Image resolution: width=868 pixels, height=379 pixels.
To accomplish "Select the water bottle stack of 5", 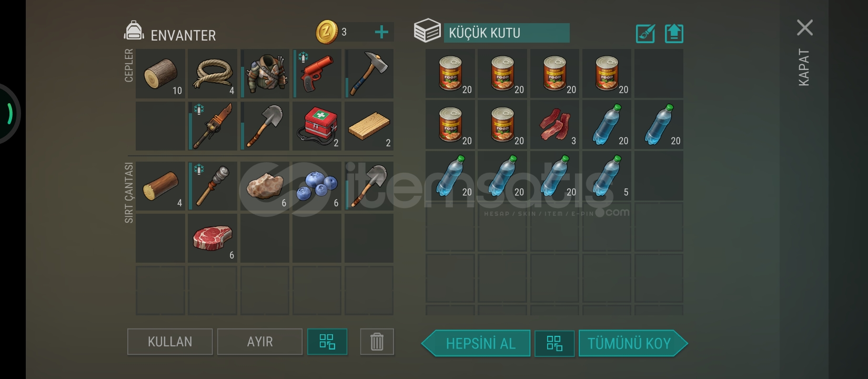I will point(607,176).
